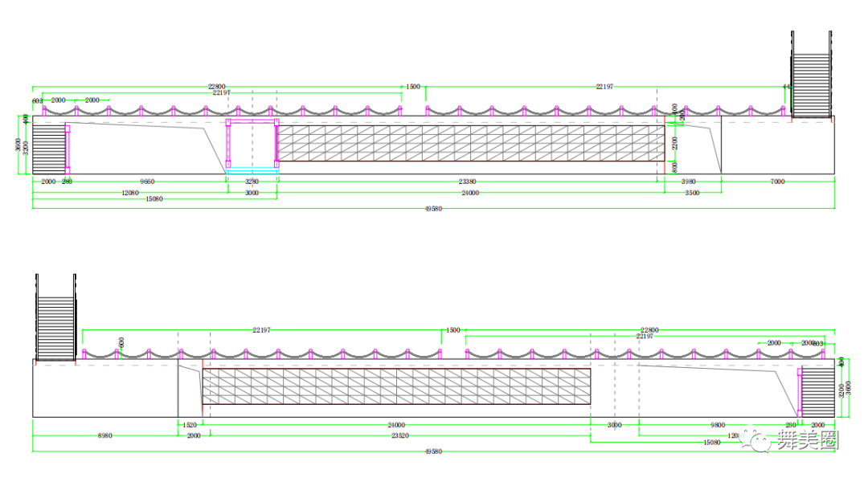
Task: Click the 3980 dimension label
Action: pyautogui.click(x=690, y=182)
